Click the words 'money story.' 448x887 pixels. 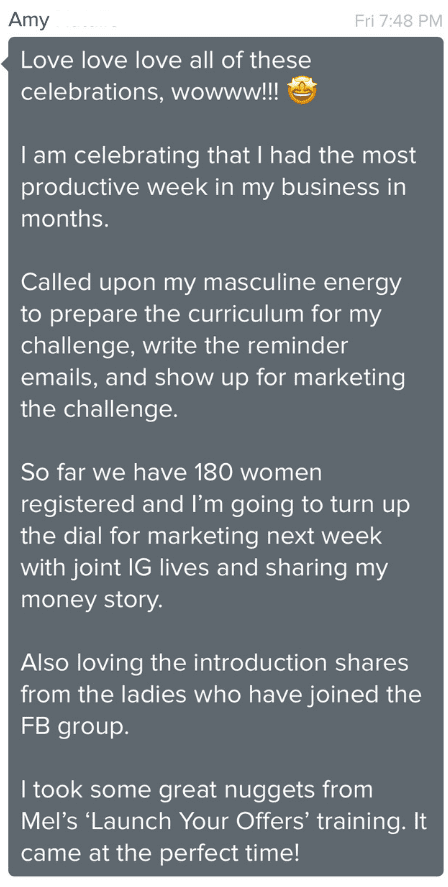pyautogui.click(x=92, y=600)
